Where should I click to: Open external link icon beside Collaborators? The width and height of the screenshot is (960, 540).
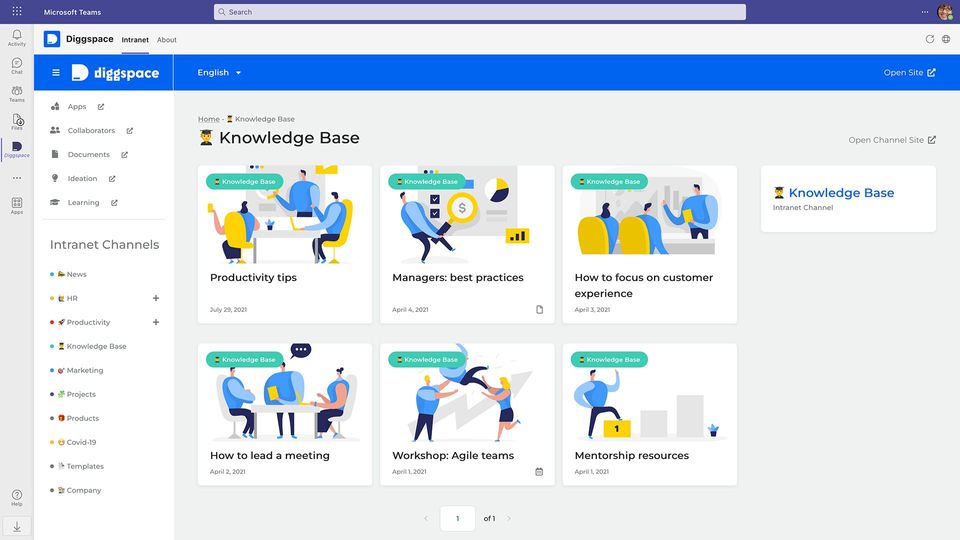[x=130, y=130]
